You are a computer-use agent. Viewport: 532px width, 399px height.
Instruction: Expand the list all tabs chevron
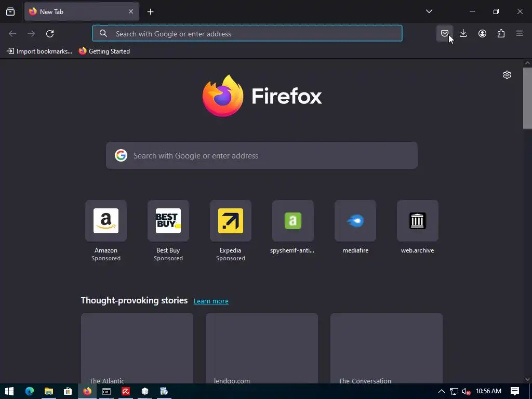(429, 11)
